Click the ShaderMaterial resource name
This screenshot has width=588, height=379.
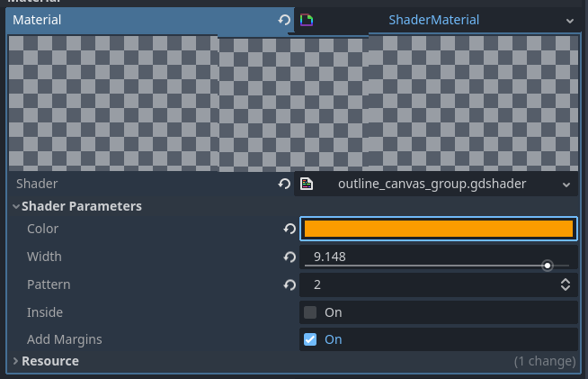(x=434, y=20)
